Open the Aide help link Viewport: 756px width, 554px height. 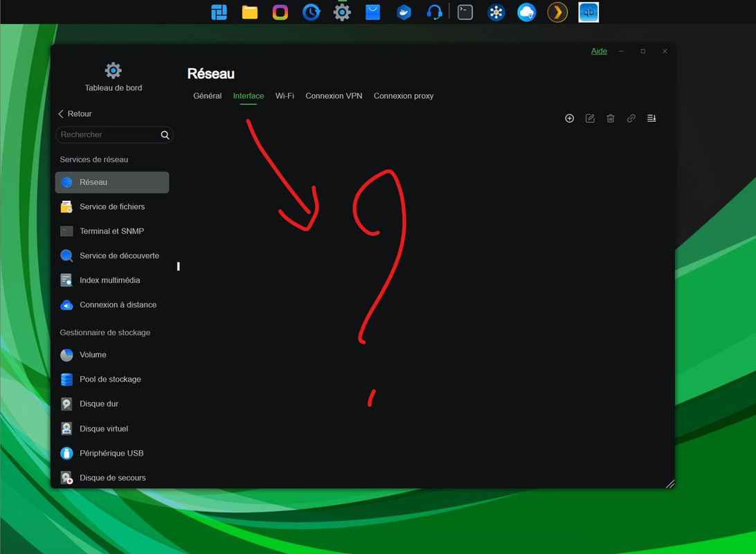599,51
